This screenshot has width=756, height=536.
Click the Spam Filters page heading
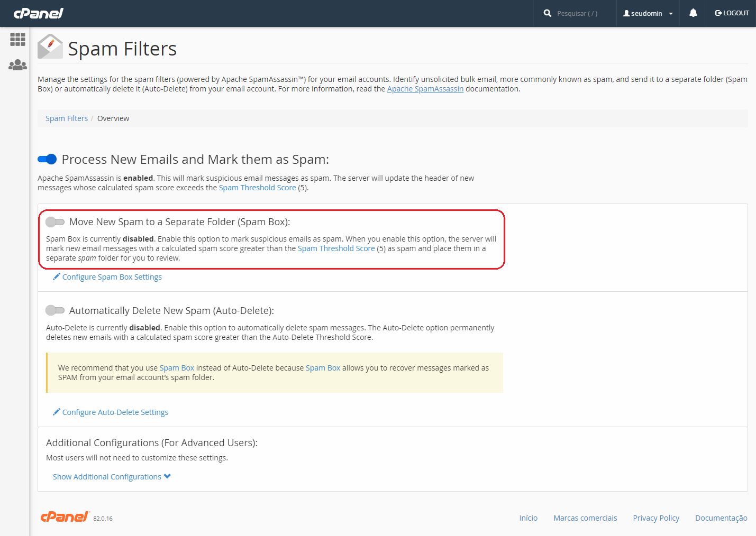[122, 49]
